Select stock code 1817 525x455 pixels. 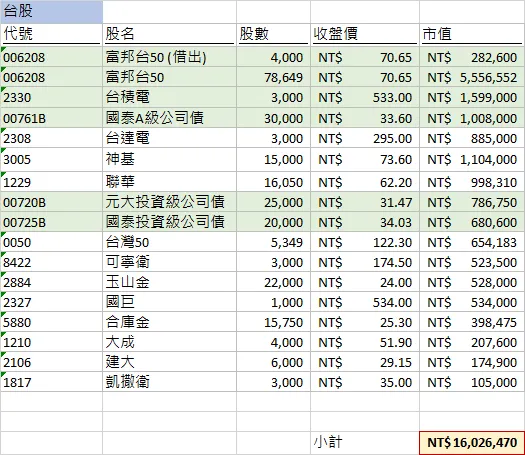[52, 382]
